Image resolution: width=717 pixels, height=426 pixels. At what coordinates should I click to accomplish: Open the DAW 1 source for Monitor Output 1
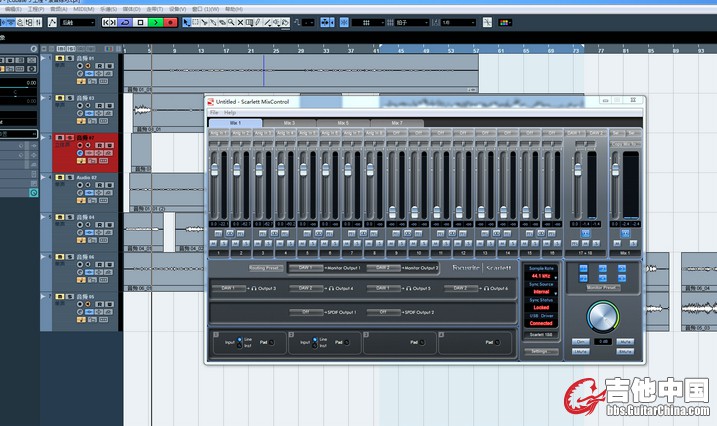pos(306,268)
